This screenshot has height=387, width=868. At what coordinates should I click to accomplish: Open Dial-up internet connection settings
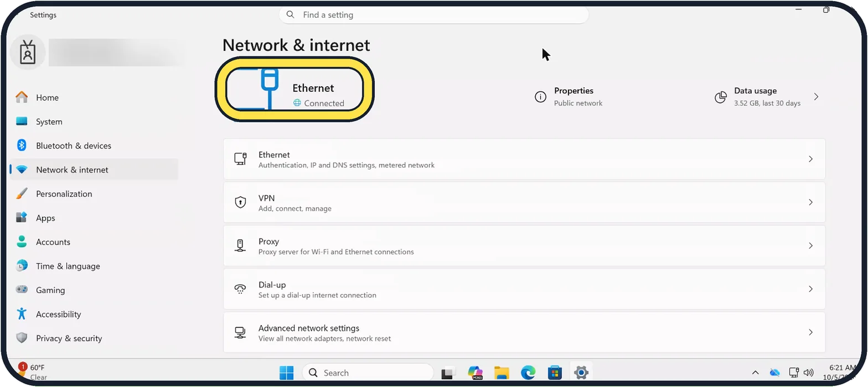[x=524, y=289]
